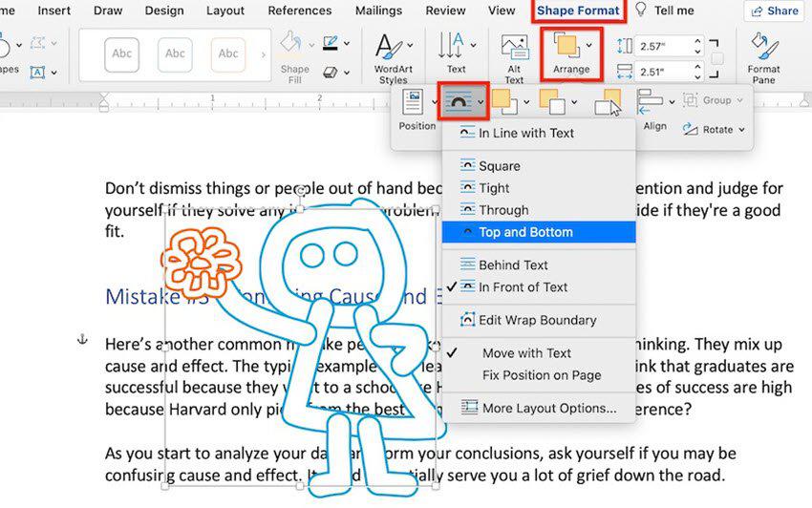Click the object anchor icon in margin
Screen dimensions: 812x508
[82, 340]
